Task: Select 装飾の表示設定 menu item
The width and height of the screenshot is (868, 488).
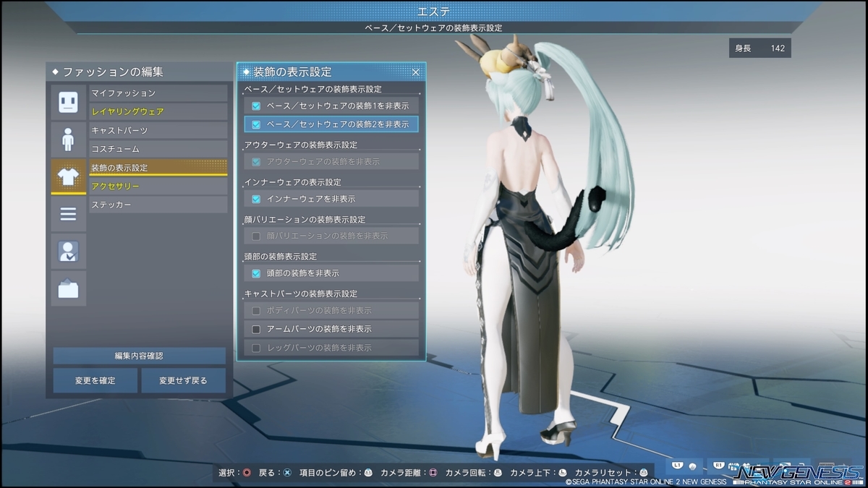Action: pos(158,168)
